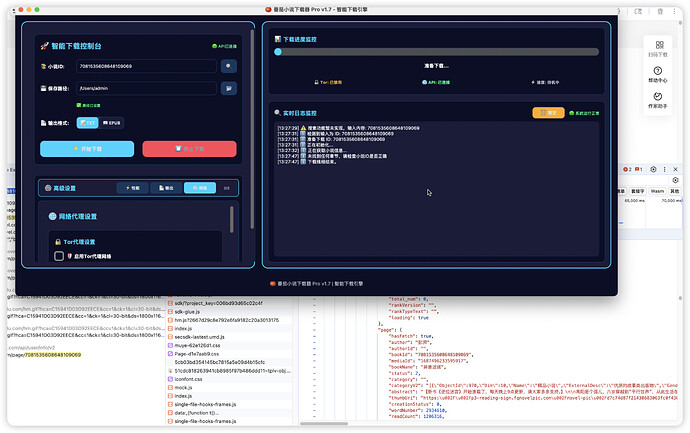Edit the /Users/admin save path field
The height and width of the screenshot is (433, 690).
(146, 88)
